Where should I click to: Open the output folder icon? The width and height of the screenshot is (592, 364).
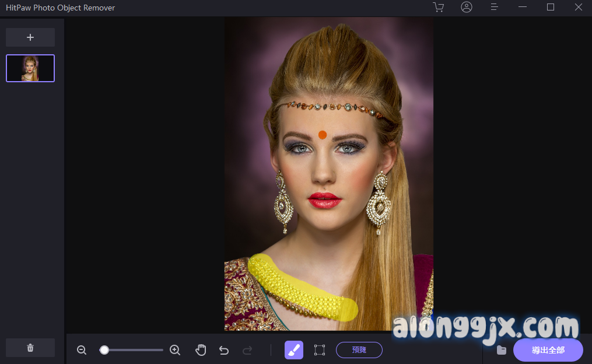coord(501,350)
